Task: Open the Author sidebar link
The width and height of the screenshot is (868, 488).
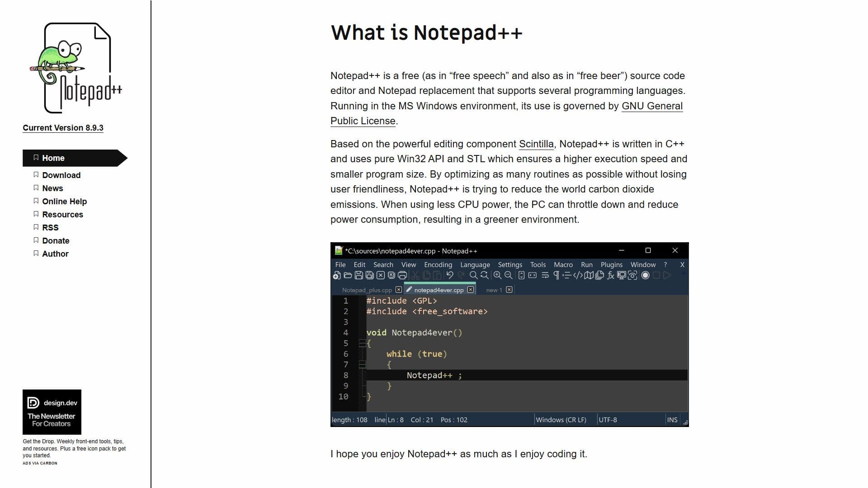Action: [55, 254]
